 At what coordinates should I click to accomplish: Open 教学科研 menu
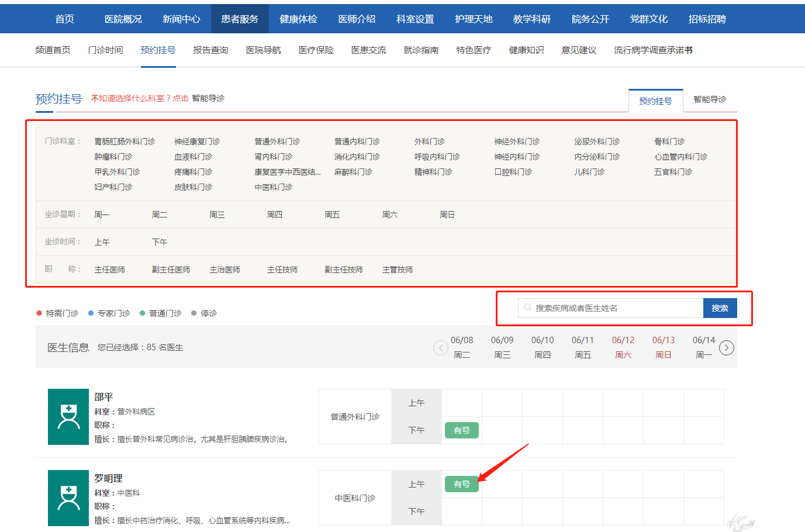[532, 19]
